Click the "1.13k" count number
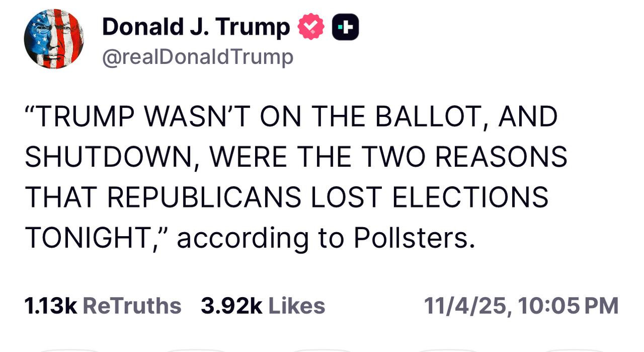Screen dimensions: 644x352 coord(50,306)
